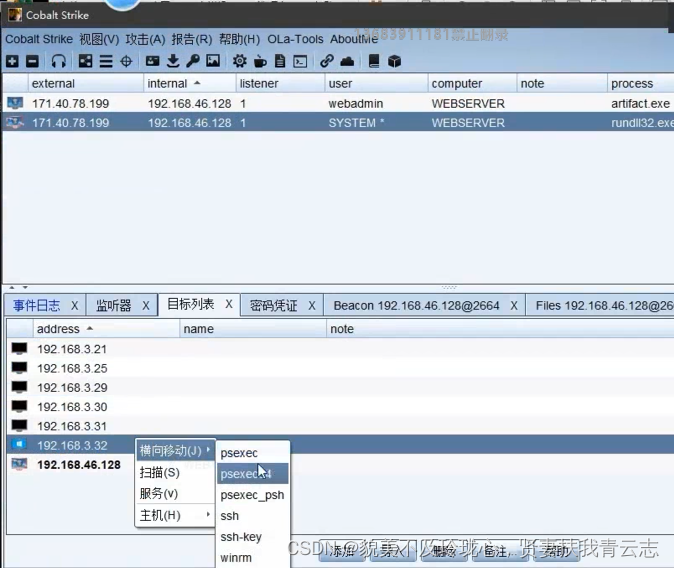The width and height of the screenshot is (674, 568).
Task: Click the minus disconnect icon in toolbar
Action: coord(32,61)
